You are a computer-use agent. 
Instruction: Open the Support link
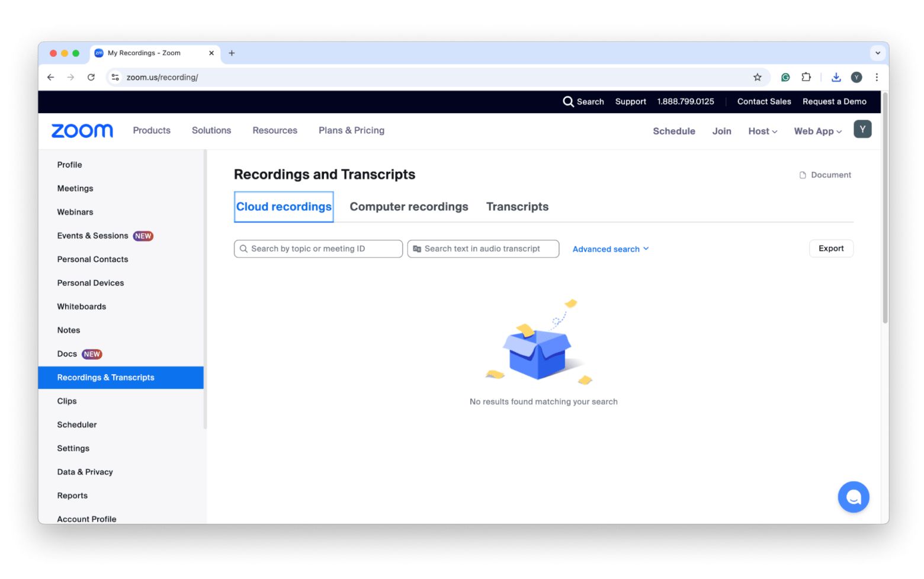[x=630, y=102]
